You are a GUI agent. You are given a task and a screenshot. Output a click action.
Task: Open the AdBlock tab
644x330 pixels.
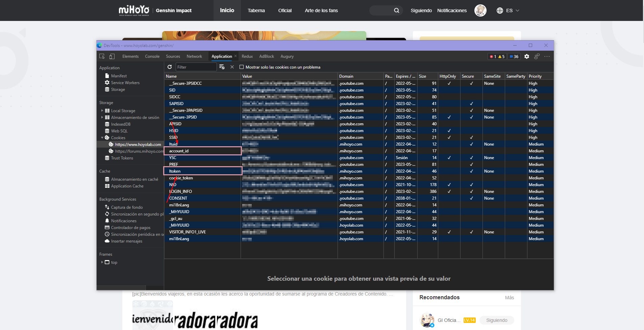tap(267, 56)
